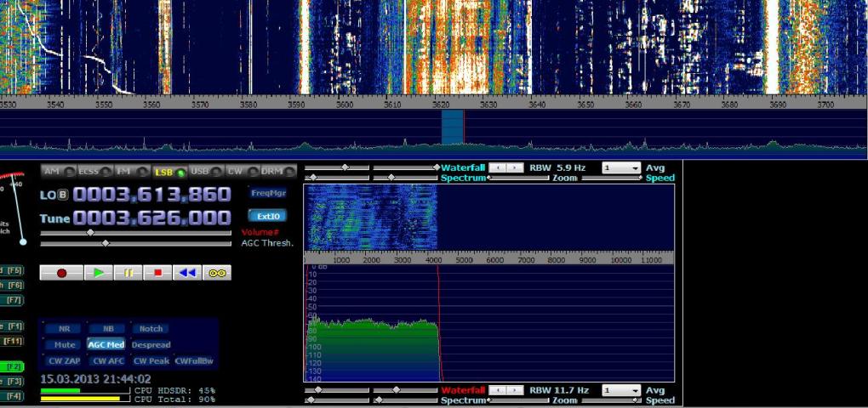This screenshot has width=868, height=408.
Task: Click the green Play button
Action: coord(100,273)
